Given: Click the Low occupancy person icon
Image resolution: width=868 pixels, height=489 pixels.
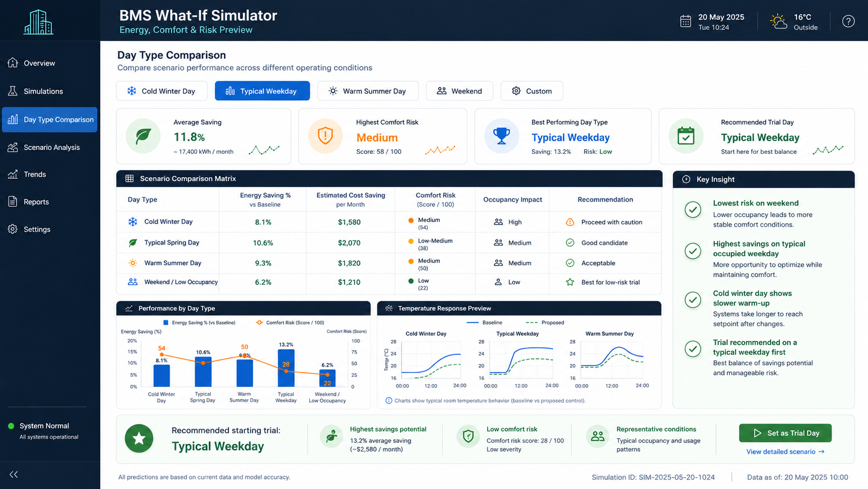Looking at the screenshot, I should [x=498, y=282].
